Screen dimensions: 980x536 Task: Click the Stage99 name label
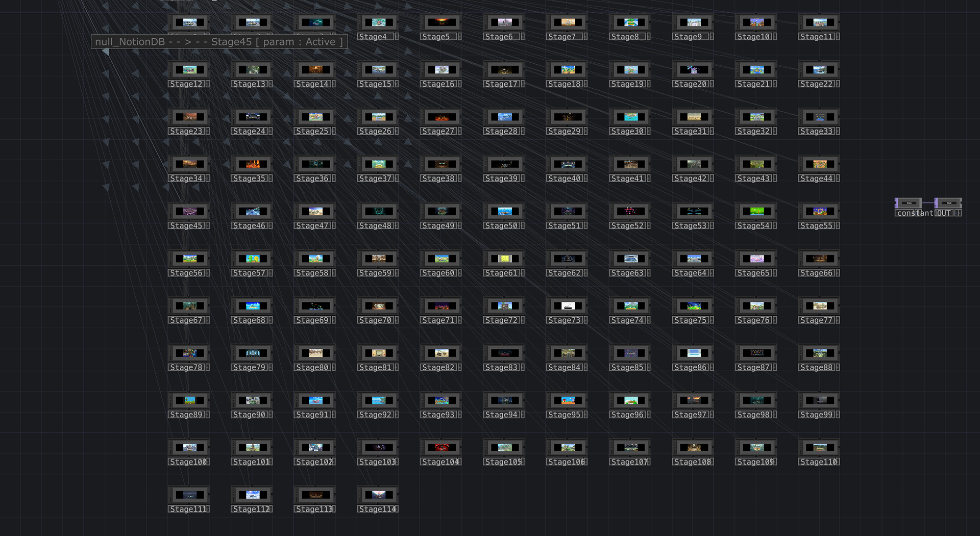click(816, 415)
